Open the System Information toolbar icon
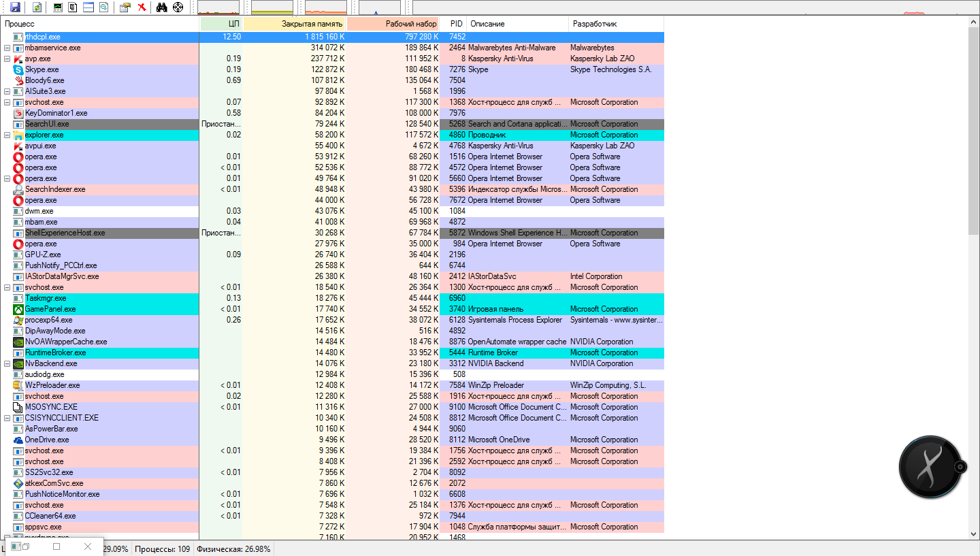The image size is (980, 556). click(58, 7)
